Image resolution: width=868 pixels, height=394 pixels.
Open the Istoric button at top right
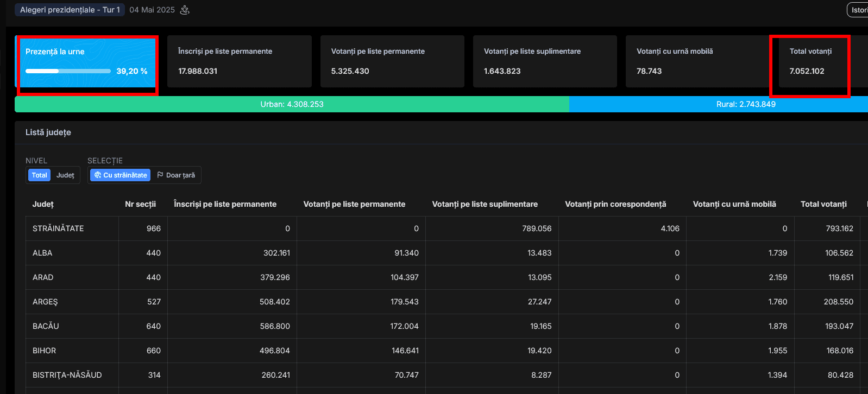point(858,10)
